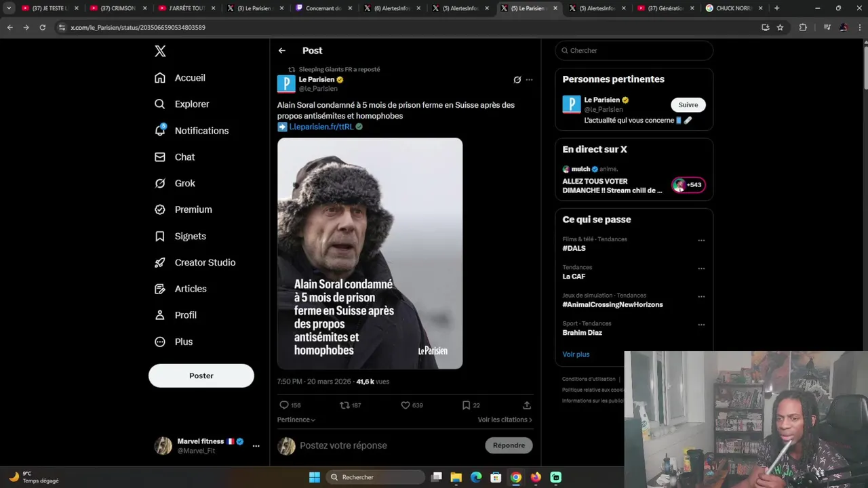Click Voir plus under trends
The width and height of the screenshot is (868, 488).
576,354
